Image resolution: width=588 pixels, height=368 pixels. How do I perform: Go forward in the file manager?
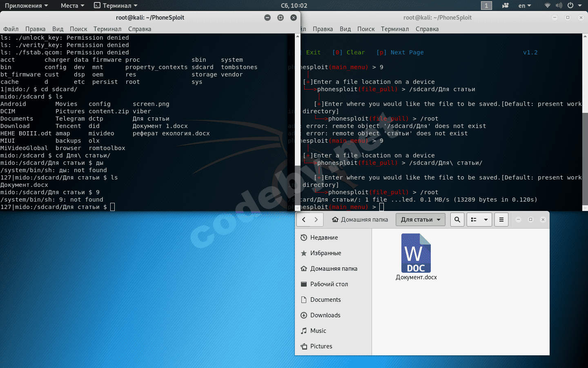coord(316,220)
